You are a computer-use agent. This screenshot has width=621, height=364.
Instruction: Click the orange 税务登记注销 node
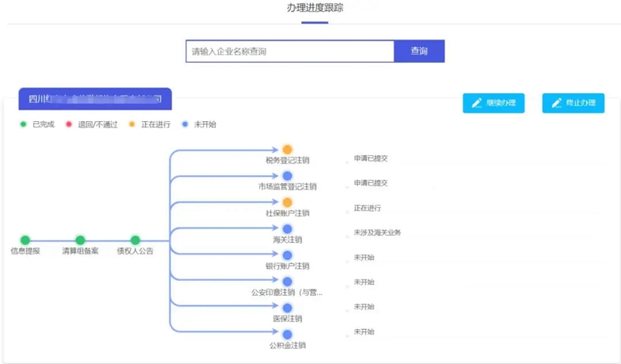(287, 149)
